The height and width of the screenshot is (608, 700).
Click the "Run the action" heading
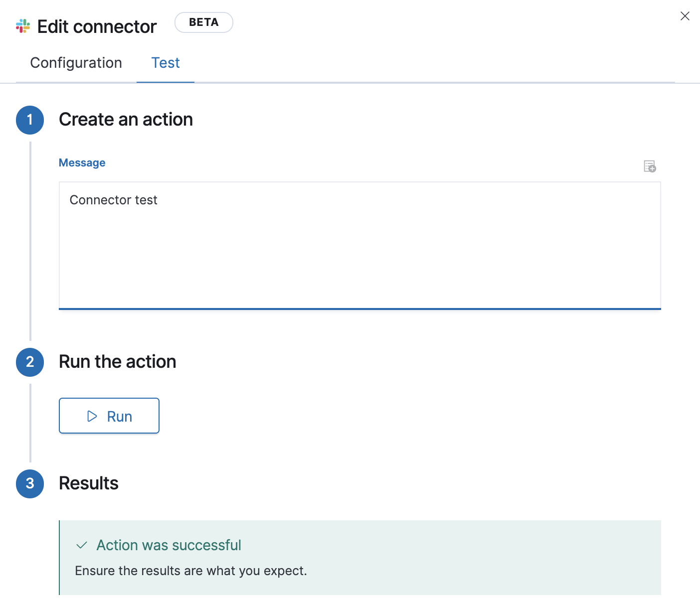click(118, 362)
